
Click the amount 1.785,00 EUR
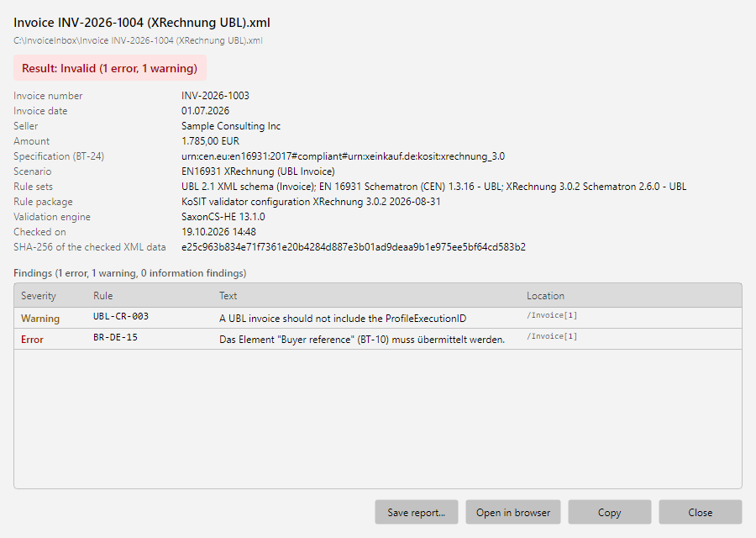[x=210, y=141]
